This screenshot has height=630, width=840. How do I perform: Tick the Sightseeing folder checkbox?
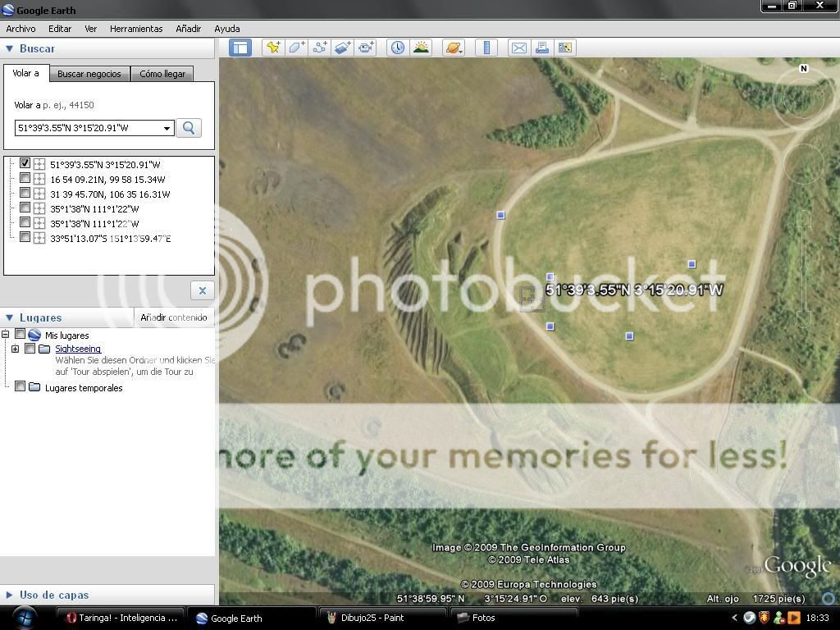tap(30, 348)
